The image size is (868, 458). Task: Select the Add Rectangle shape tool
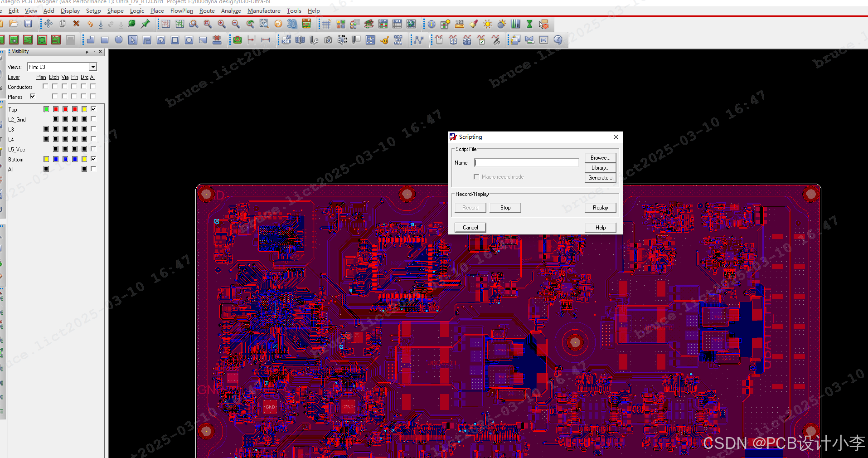click(x=105, y=40)
